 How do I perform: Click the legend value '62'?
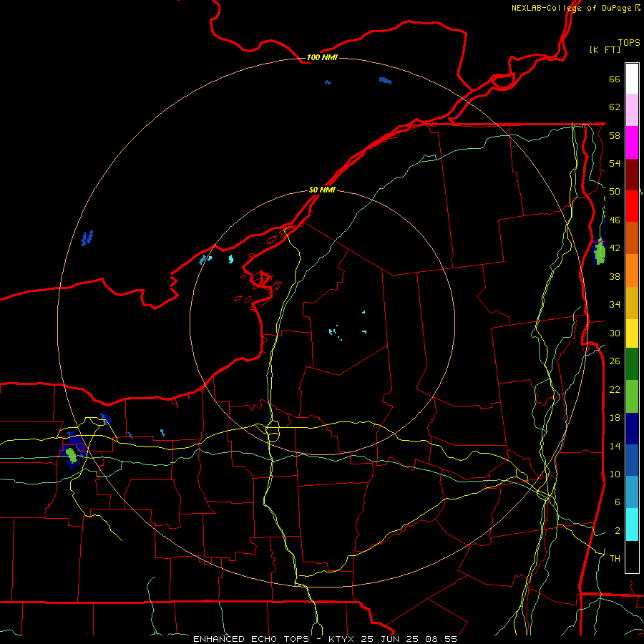click(x=615, y=107)
